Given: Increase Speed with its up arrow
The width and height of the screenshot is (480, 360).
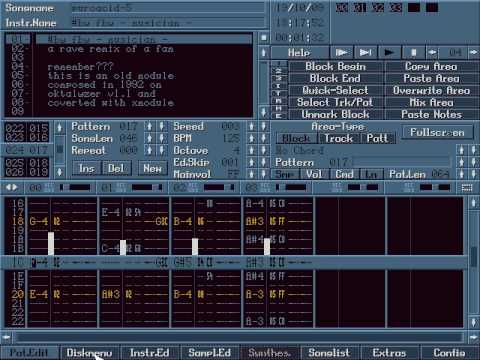Looking at the screenshot, I should [252, 126].
